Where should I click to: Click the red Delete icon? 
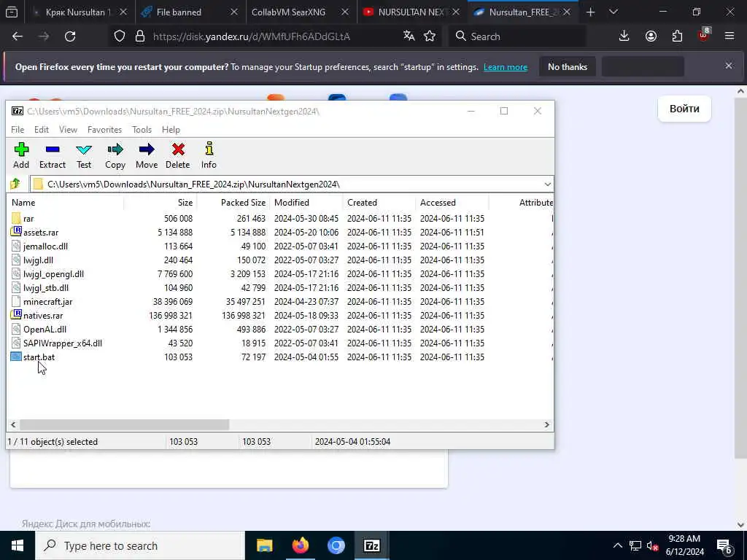[178, 149]
